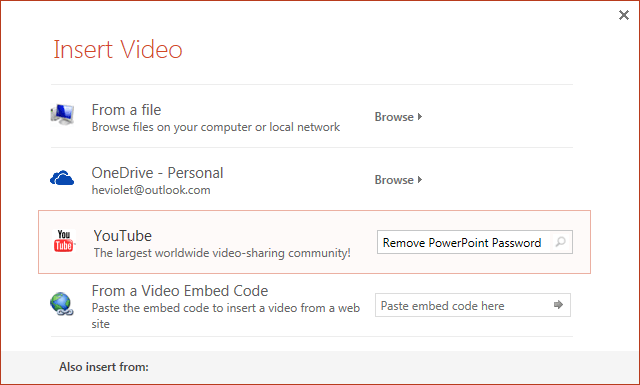The image size is (640, 385).
Task: Click the Also insert from: label
Action: point(104,367)
